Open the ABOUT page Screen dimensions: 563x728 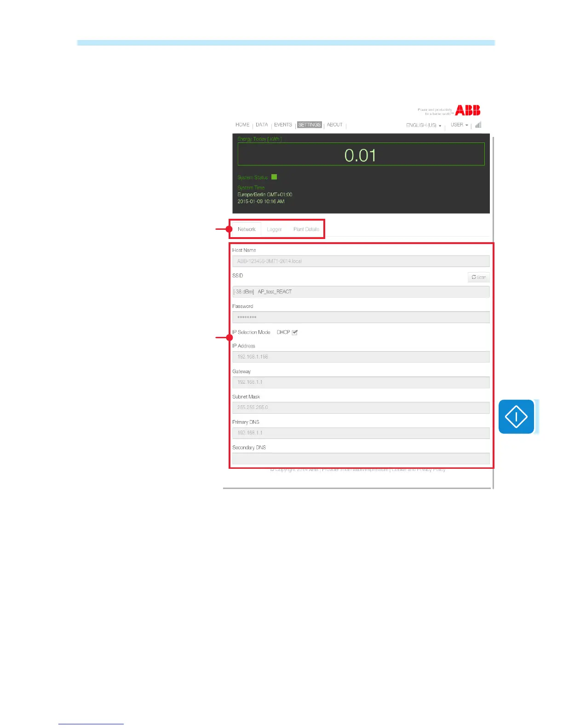334,125
